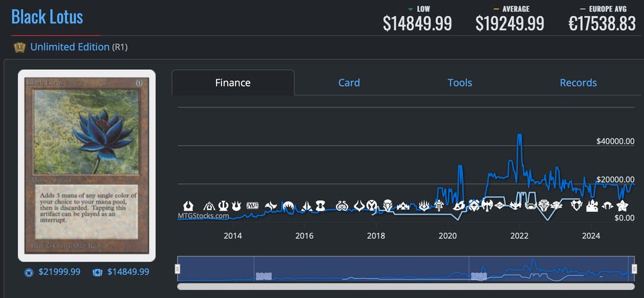Screen dimensions: 644x298
Task: Click the first set marker on the price chart
Action: 188,205
